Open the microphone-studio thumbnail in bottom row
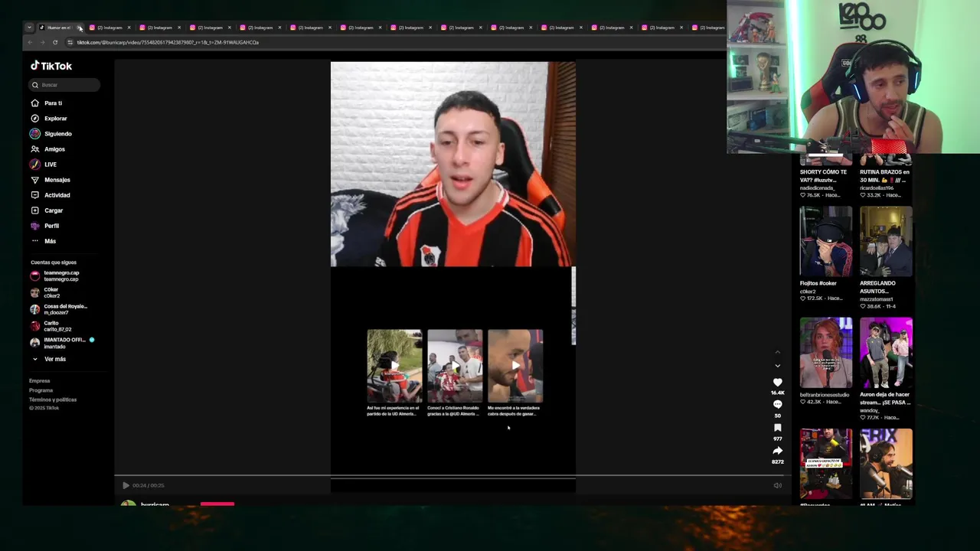The image size is (980, 551). (825, 464)
